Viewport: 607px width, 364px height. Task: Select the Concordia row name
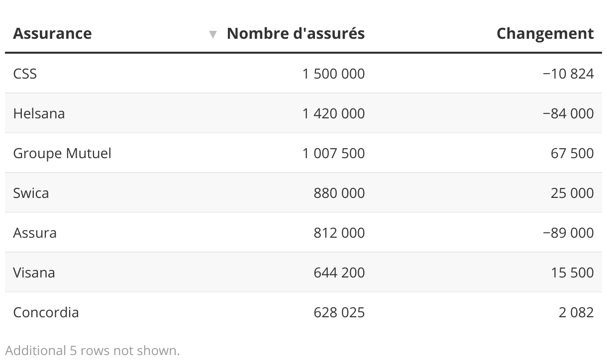(46, 312)
